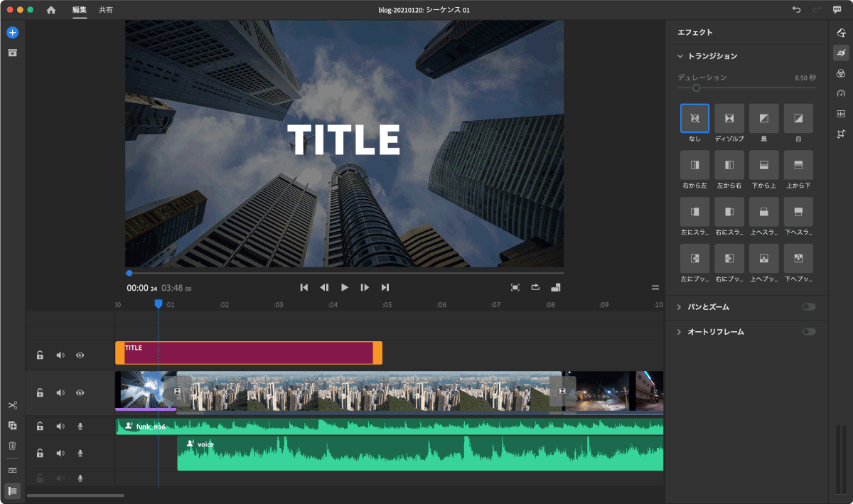
Task: Choose the 右から左 wipe transition
Action: 694,165
